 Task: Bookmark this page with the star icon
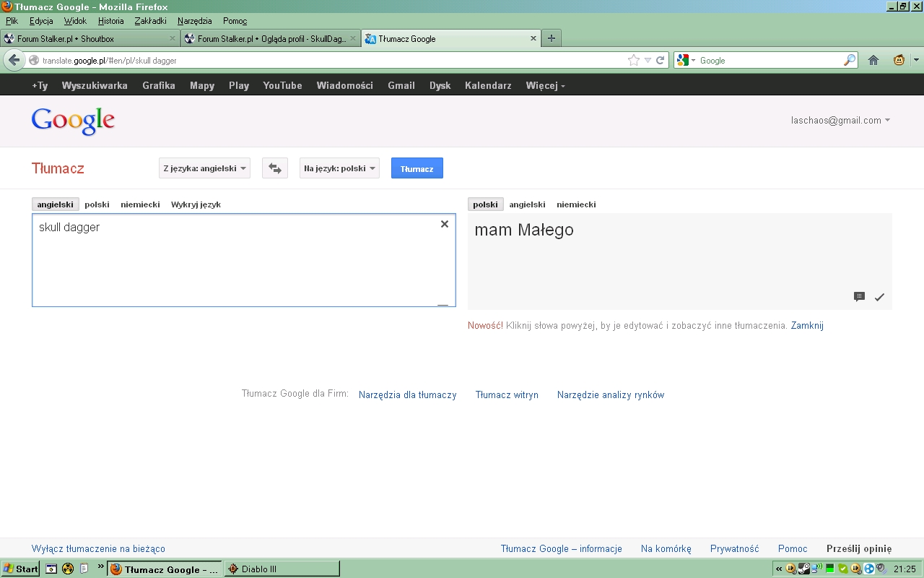(634, 61)
